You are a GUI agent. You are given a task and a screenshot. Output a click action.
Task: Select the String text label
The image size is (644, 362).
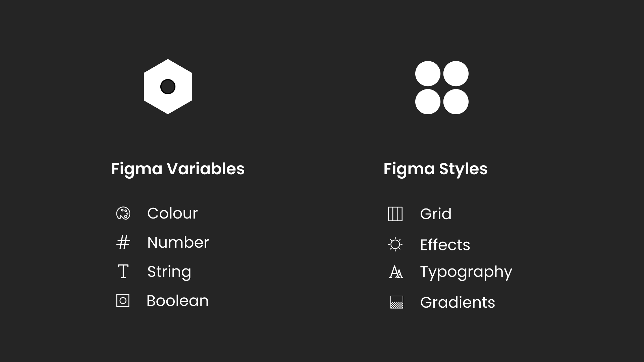(169, 271)
